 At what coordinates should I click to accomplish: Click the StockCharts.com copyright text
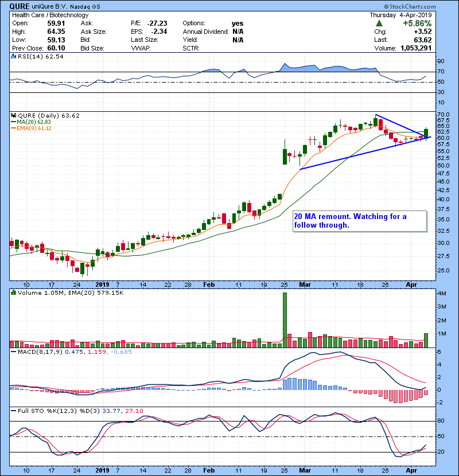pyautogui.click(x=410, y=6)
